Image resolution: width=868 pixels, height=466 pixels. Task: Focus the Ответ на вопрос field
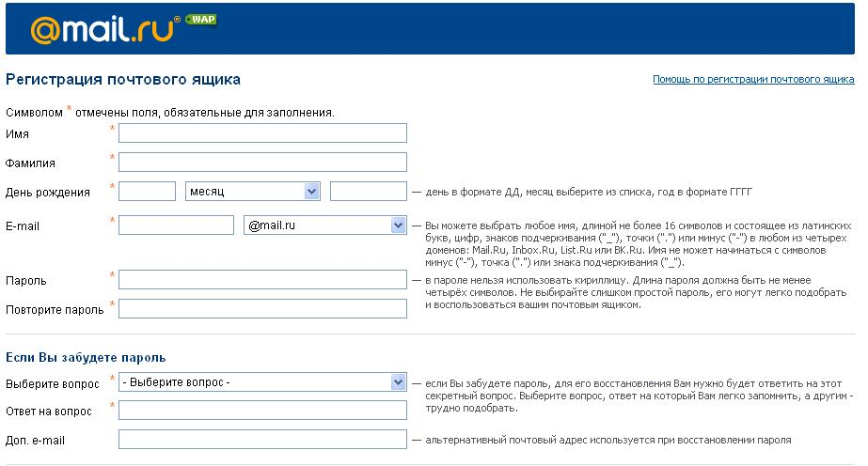point(262,411)
